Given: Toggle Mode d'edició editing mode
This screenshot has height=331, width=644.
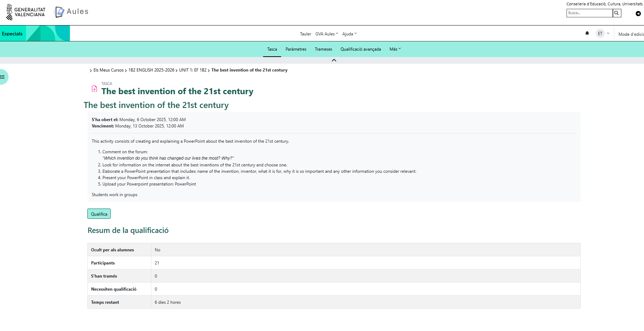Looking at the screenshot, I should tap(631, 34).
